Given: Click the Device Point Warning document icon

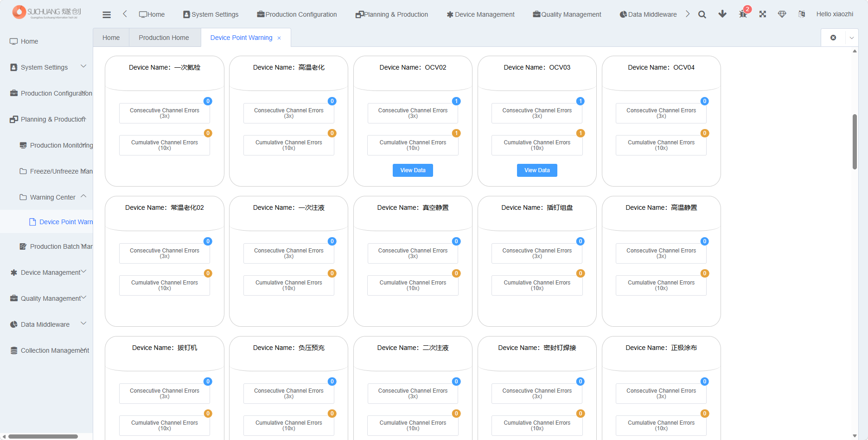Looking at the screenshot, I should 32,222.
